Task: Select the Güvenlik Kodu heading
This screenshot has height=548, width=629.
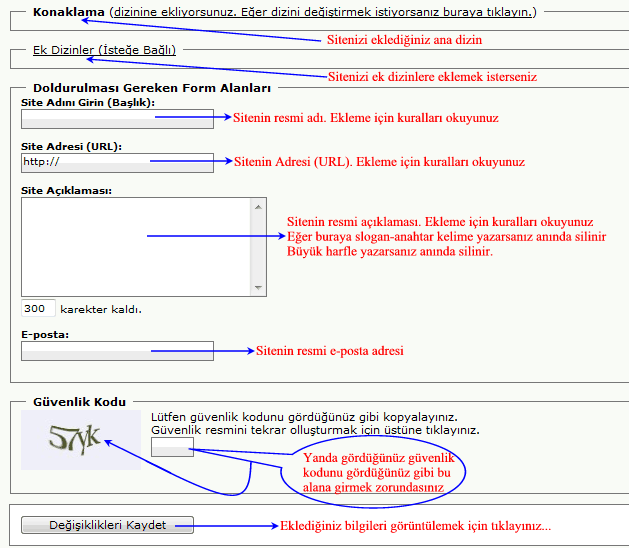Action: tap(79, 402)
